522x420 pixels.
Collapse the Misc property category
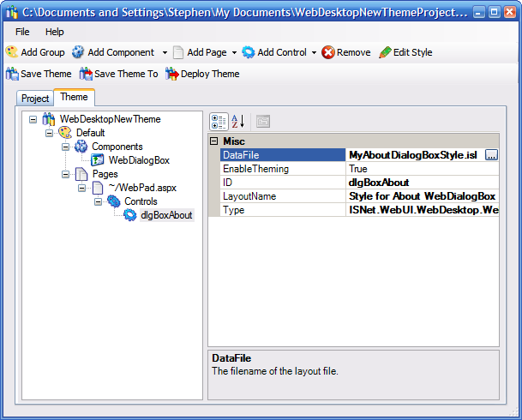click(x=214, y=141)
